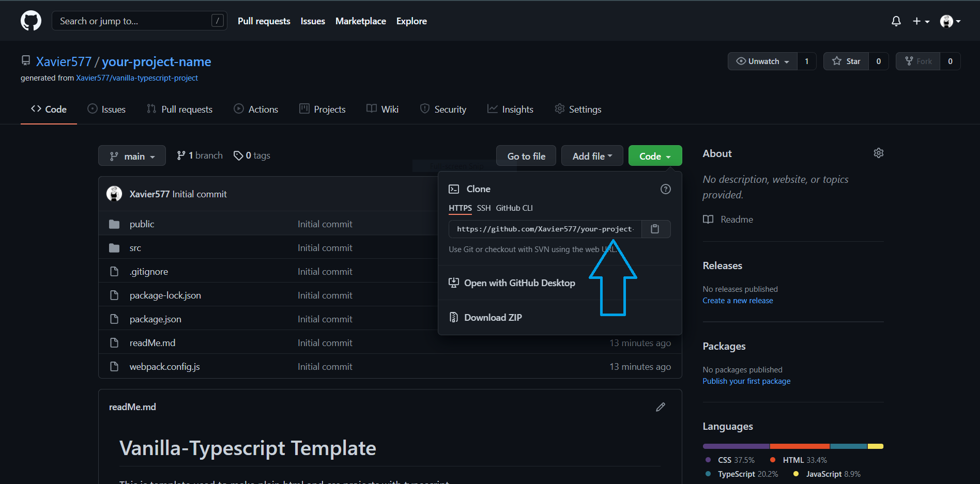The image size is (980, 484).
Task: Open the notifications bell
Action: pos(896,21)
